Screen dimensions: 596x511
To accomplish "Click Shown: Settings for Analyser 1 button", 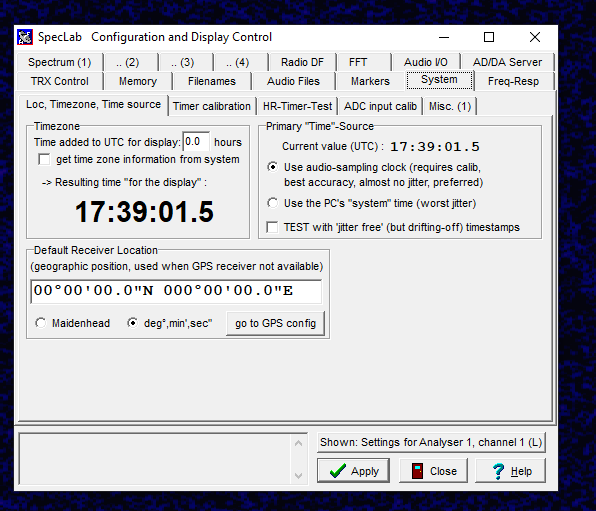I will click(431, 442).
